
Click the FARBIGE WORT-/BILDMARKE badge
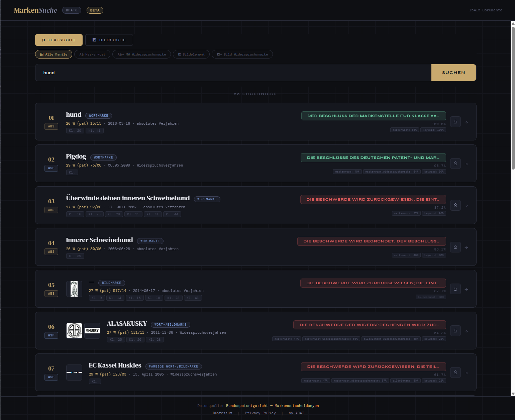[x=174, y=366]
